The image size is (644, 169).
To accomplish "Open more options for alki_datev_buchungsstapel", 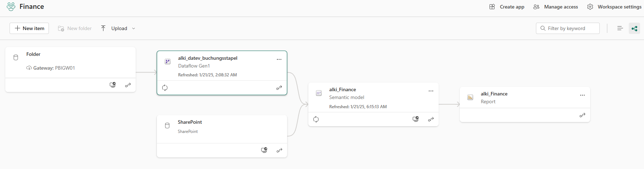I will click(279, 59).
